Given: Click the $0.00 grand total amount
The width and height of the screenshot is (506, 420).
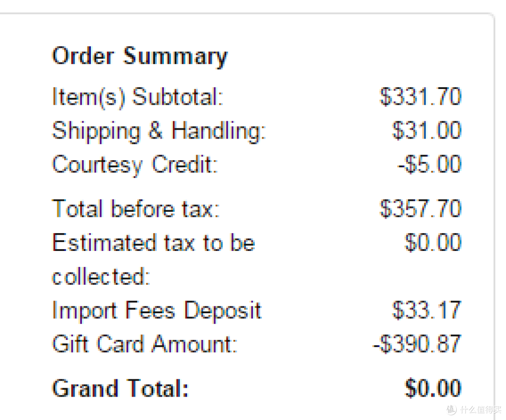Looking at the screenshot, I should coord(433,388).
